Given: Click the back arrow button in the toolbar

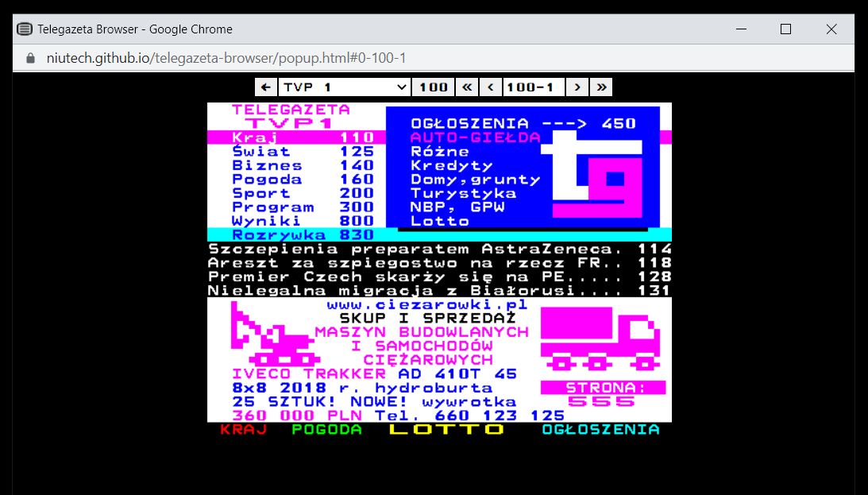Looking at the screenshot, I should (265, 87).
